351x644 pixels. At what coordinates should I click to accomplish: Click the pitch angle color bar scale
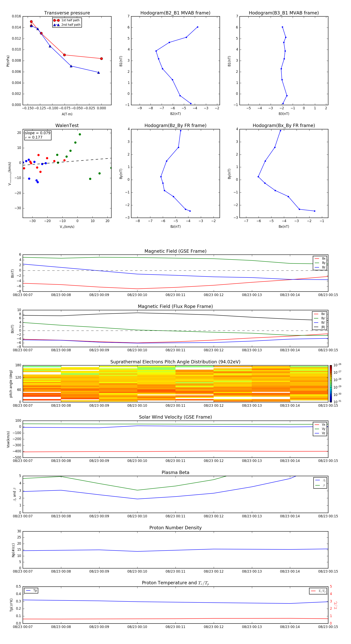331,384
